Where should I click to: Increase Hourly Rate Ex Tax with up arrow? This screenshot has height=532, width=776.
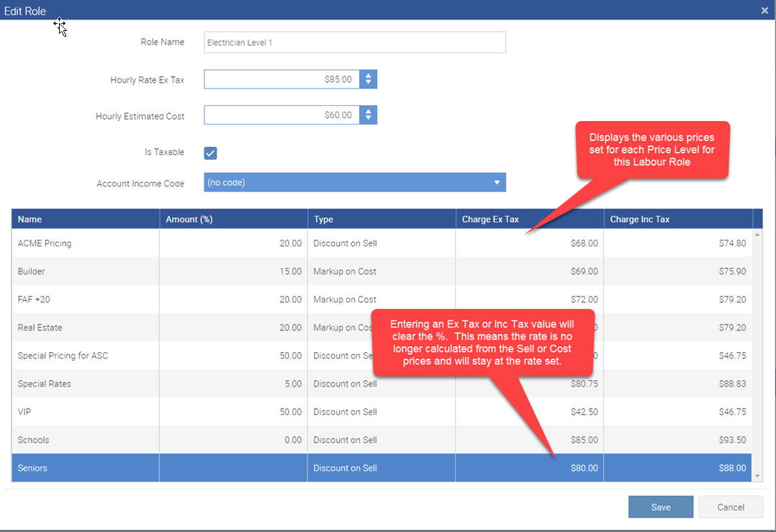(x=369, y=76)
